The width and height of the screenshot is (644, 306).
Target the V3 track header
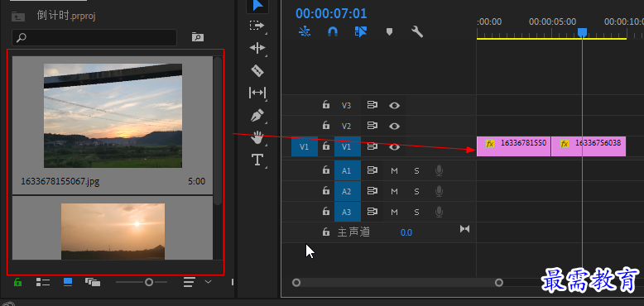pos(347,105)
